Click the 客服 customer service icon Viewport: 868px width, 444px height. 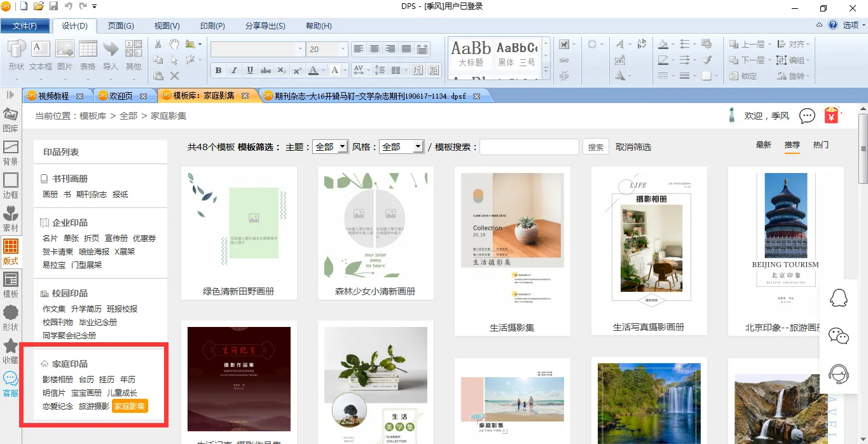click(10, 384)
